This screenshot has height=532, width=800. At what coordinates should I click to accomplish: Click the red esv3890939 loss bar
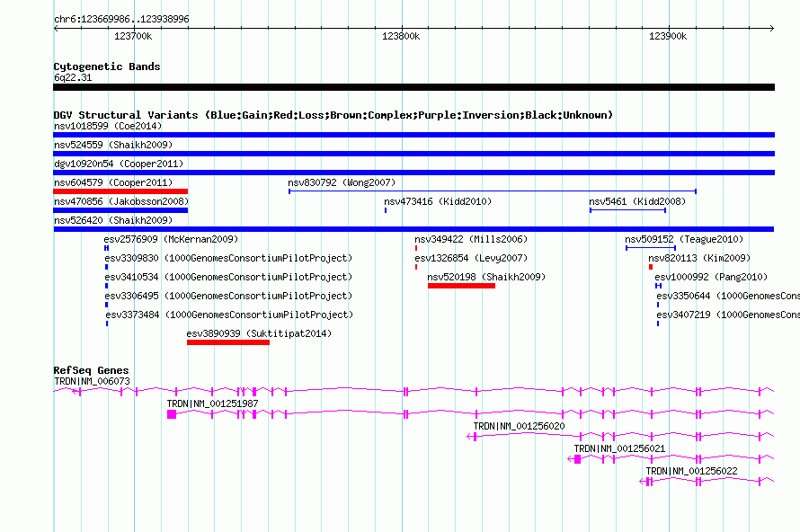(x=228, y=342)
